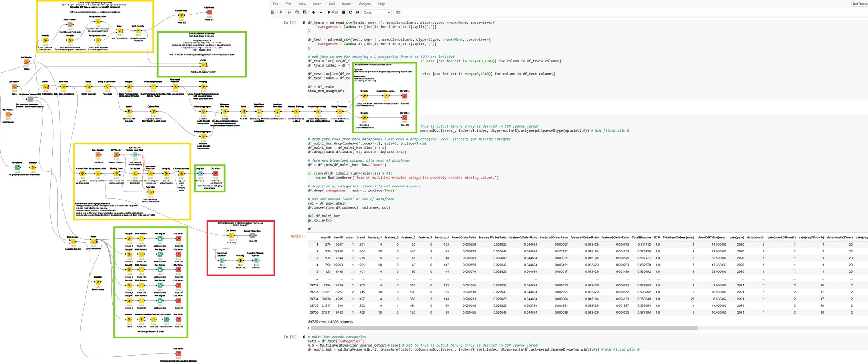Select the CSV Reader items node
Viewport: 868px width, 362px height.
[14, 86]
